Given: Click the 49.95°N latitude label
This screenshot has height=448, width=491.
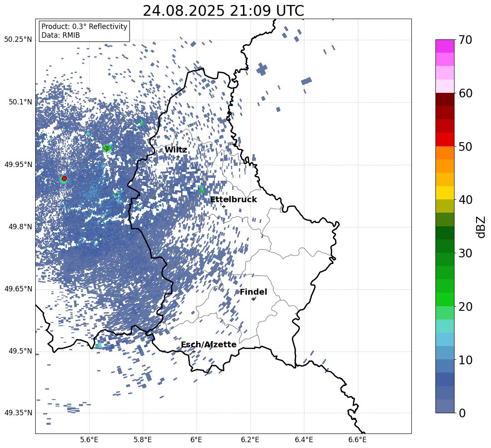Looking at the screenshot, I should [18, 165].
